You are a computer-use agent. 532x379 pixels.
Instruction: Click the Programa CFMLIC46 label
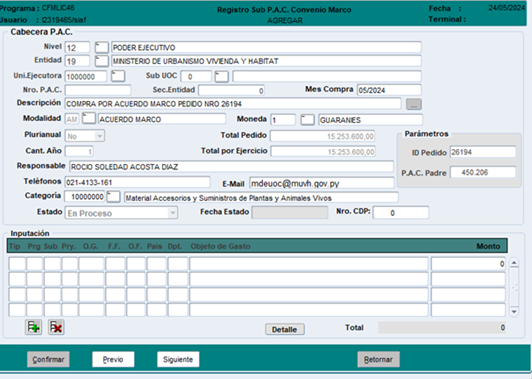pyautogui.click(x=37, y=8)
